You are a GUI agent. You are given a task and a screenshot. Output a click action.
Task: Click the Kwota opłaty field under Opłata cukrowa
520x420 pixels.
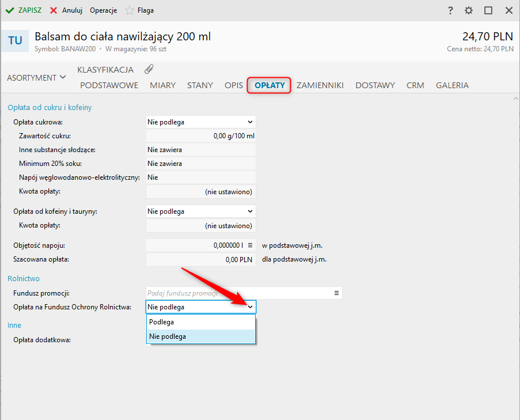pos(200,192)
